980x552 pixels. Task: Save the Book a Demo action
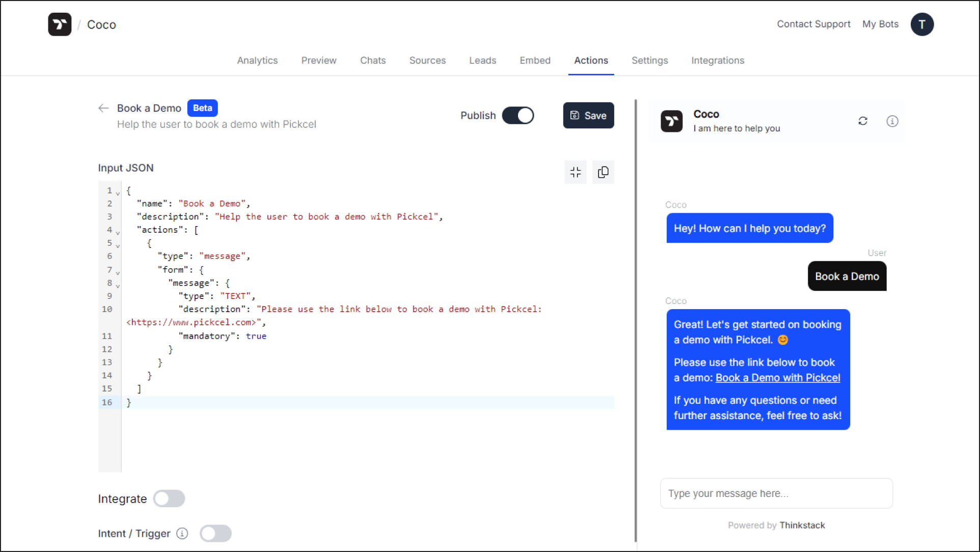pos(588,116)
